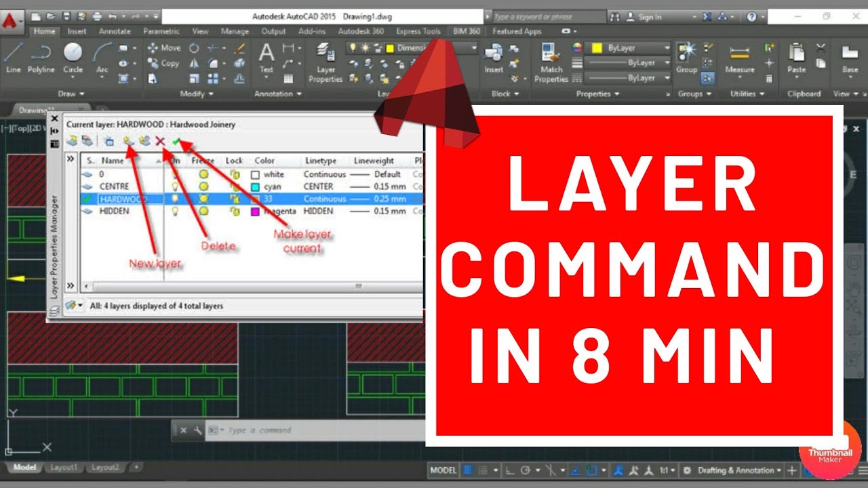Expand the Utilities panel dropdown
The height and width of the screenshot is (488, 868).
748,94
